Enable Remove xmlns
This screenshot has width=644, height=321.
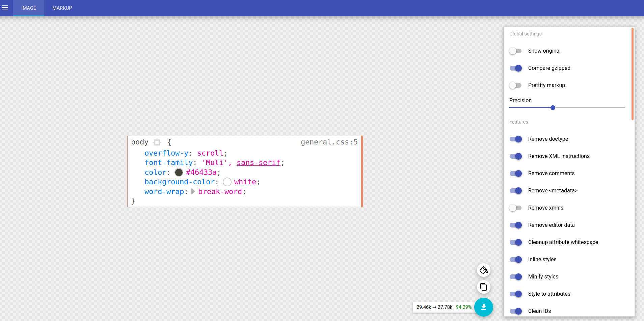point(515,208)
